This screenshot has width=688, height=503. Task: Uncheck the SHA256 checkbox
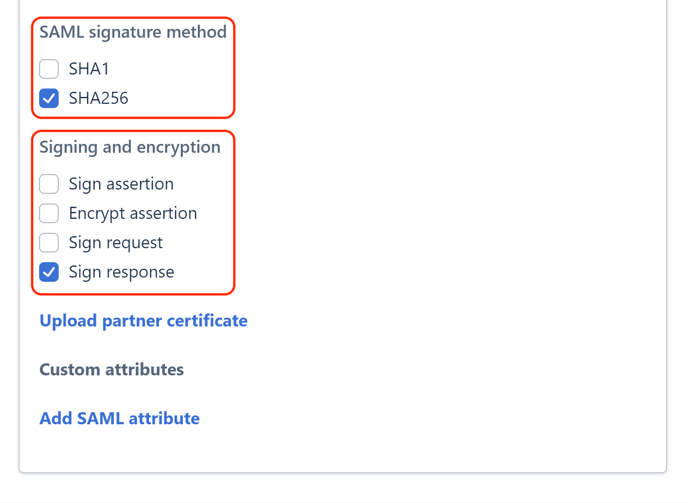pyautogui.click(x=49, y=98)
